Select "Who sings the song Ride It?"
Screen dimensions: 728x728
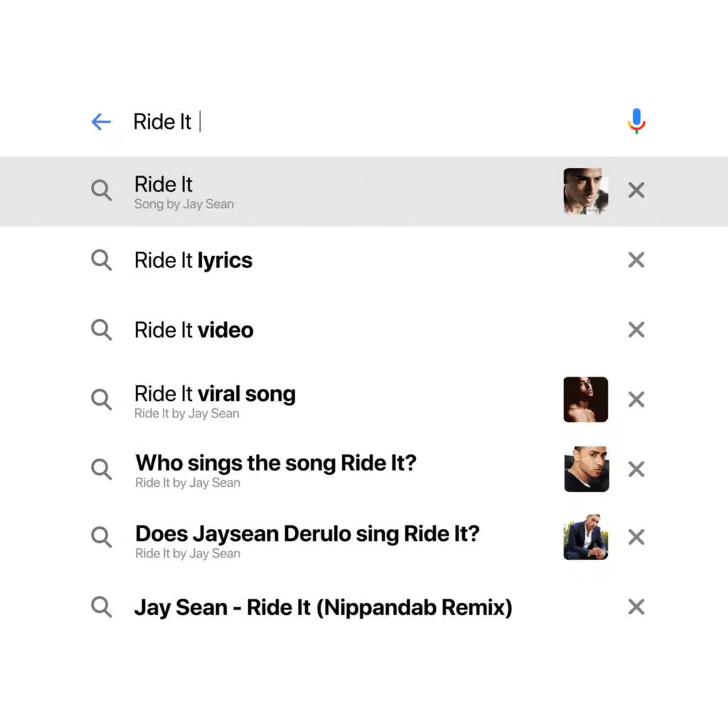coord(276,464)
